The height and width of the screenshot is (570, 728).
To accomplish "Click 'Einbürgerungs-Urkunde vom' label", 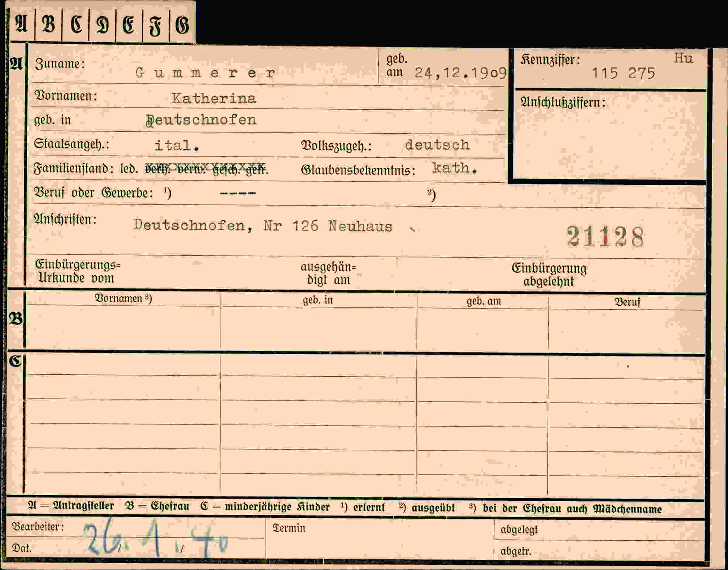I will [x=77, y=271].
